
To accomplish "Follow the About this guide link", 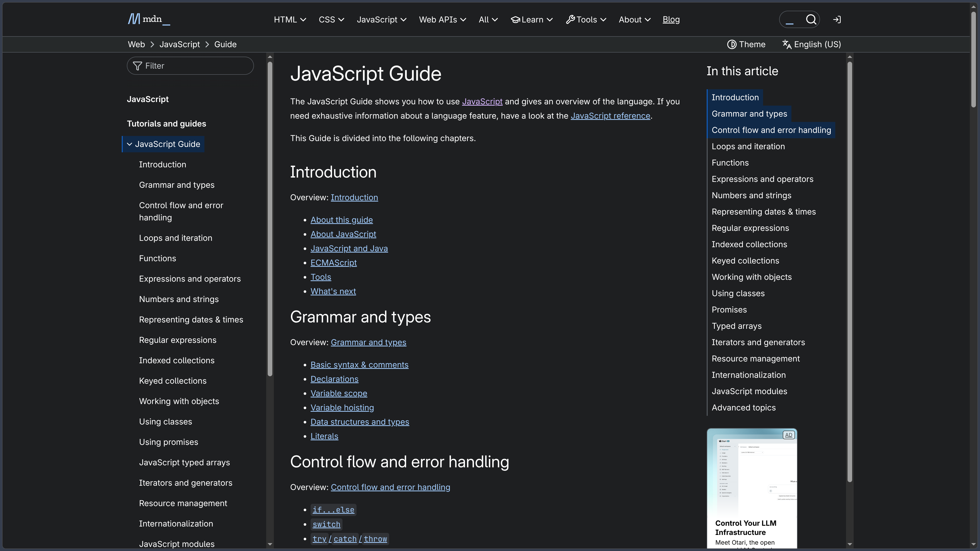I will 342,220.
